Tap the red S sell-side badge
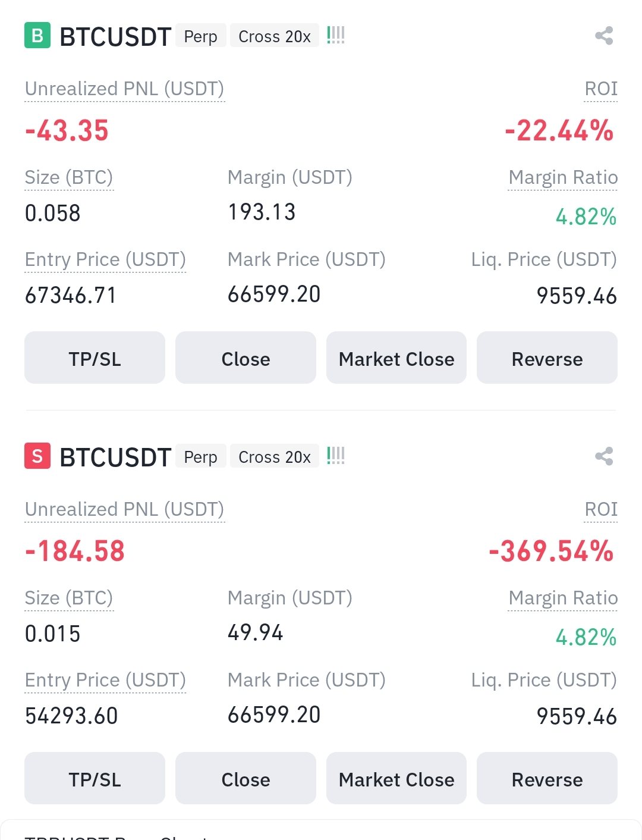Viewport: 642px width, 840px height. click(37, 456)
